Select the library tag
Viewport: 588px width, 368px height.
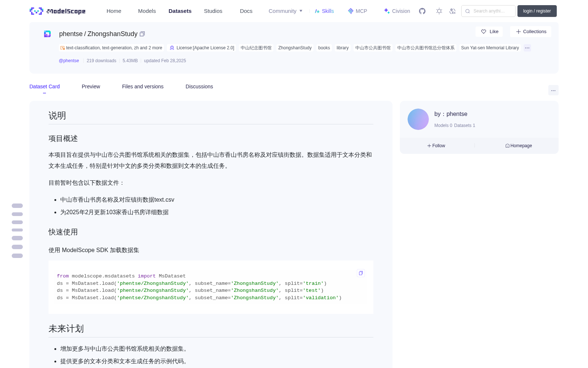(x=343, y=48)
